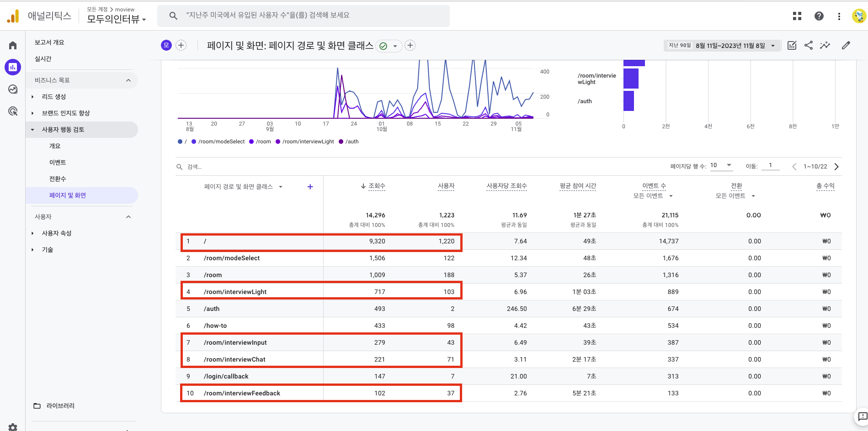Open the Explore icon in left rail
This screenshot has width=868, height=431.
(13, 89)
